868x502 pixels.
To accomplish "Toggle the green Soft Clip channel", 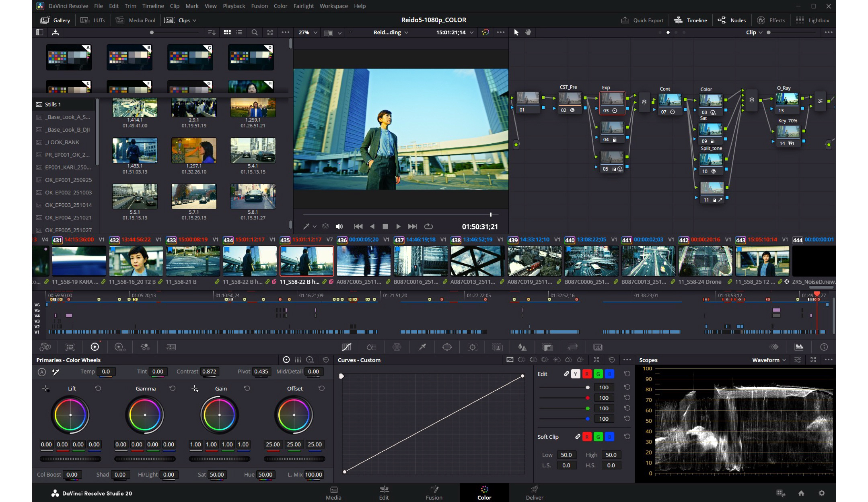I will coord(598,437).
